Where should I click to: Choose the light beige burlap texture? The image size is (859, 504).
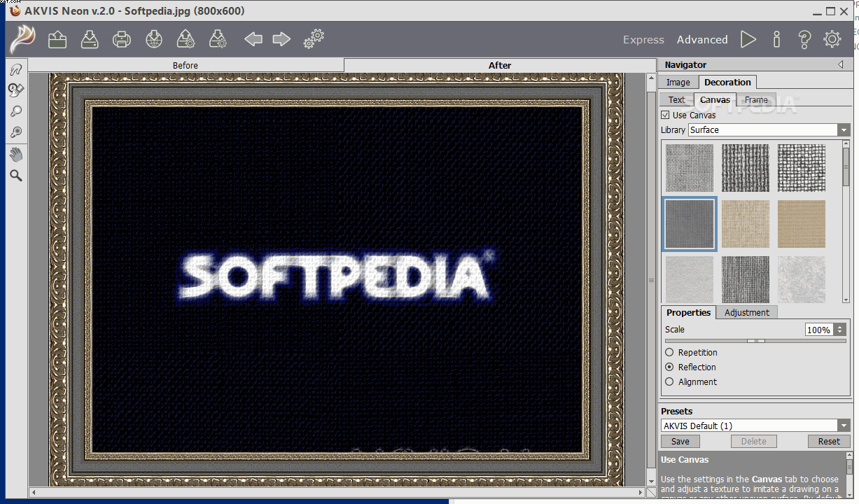(746, 224)
